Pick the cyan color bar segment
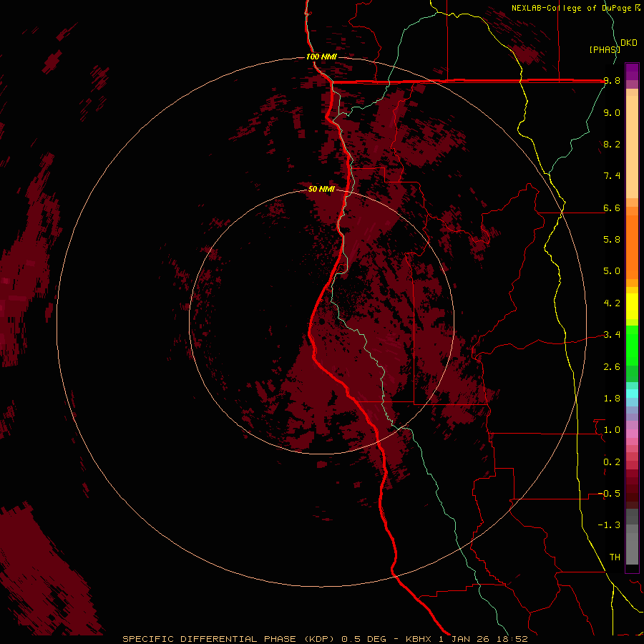The height and width of the screenshot is (644, 644). 632,394
